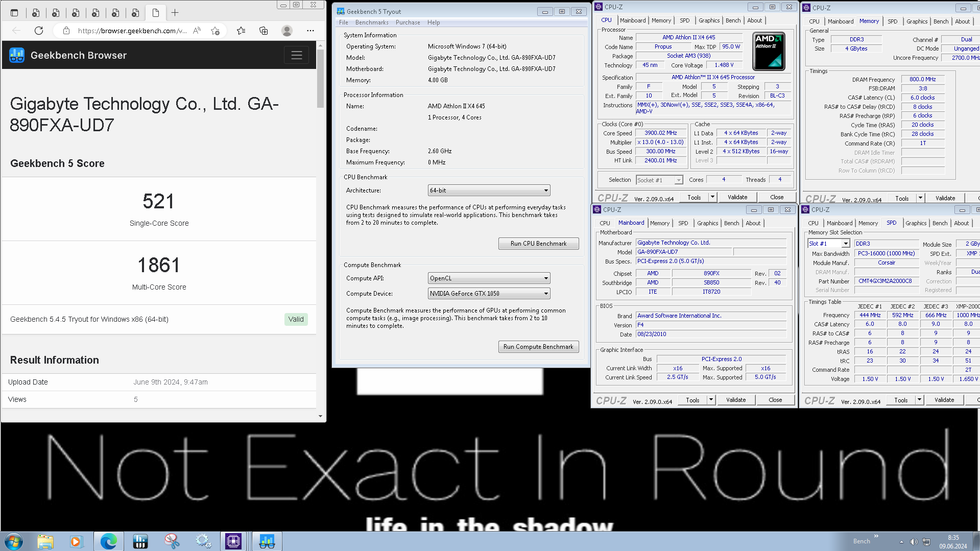Switch to CPU tab in CPU-Z Mainboard window
Image resolution: width=980 pixels, height=551 pixels.
[605, 223]
